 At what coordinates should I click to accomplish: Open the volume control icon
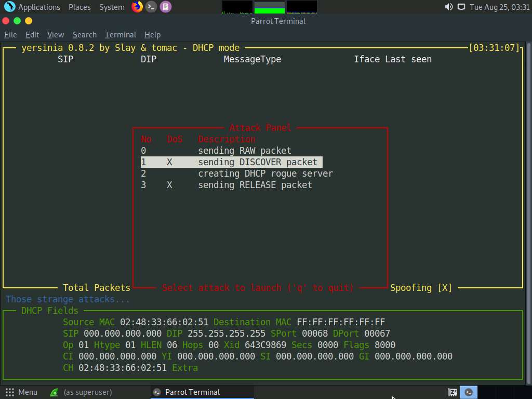pos(448,7)
